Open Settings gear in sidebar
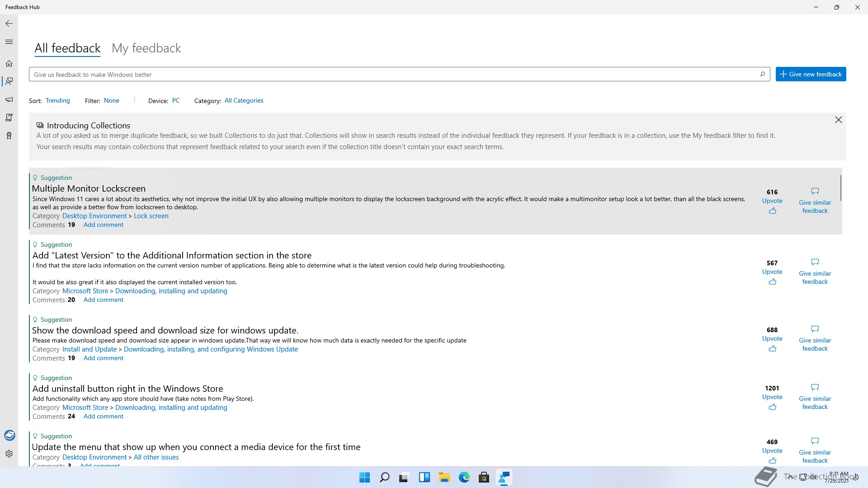Screen dimensions: 868x488 coord(9,454)
